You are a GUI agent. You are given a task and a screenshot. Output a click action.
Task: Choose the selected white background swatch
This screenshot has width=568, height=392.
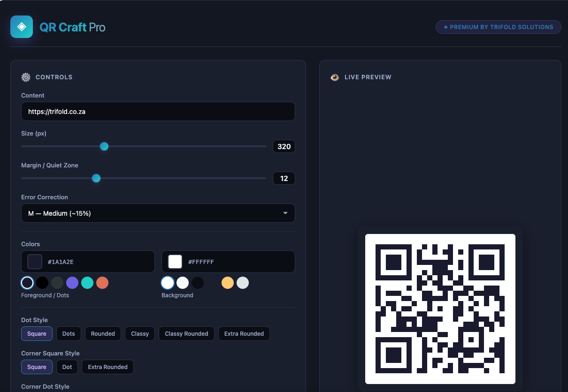point(168,283)
